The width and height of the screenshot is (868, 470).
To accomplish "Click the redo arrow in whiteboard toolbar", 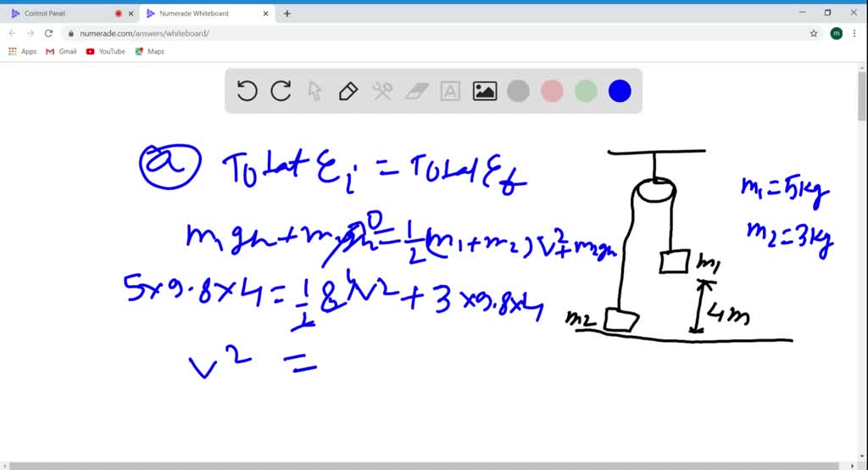I will pyautogui.click(x=281, y=91).
